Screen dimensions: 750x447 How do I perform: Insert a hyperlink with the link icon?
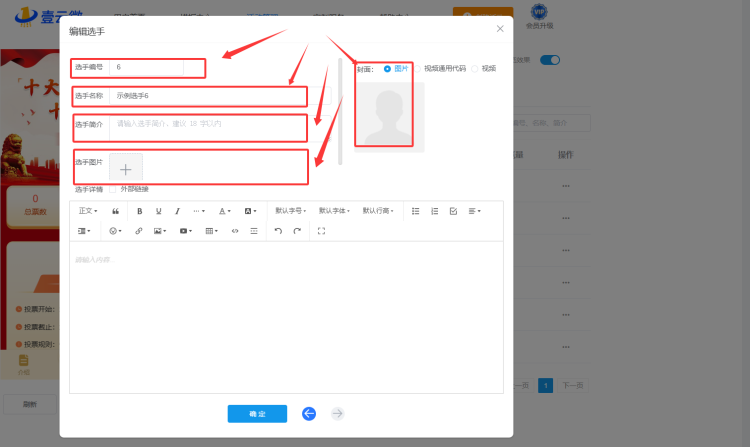coord(139,231)
